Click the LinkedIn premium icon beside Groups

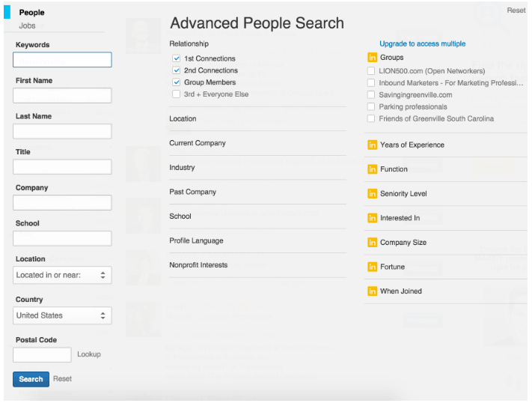[x=372, y=58]
